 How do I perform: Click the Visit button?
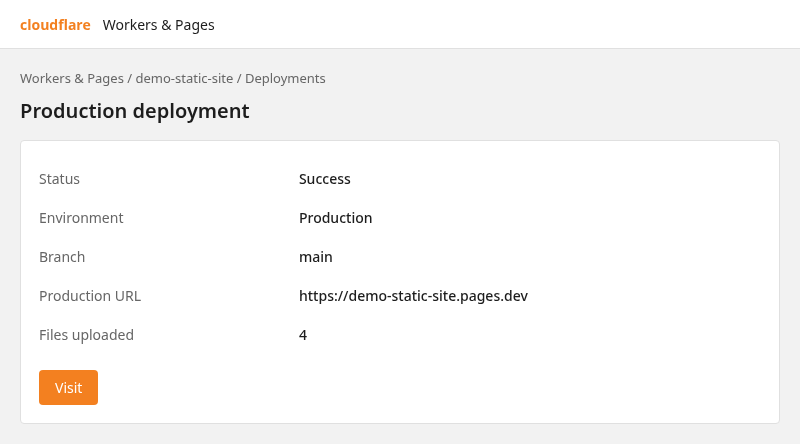tap(68, 387)
